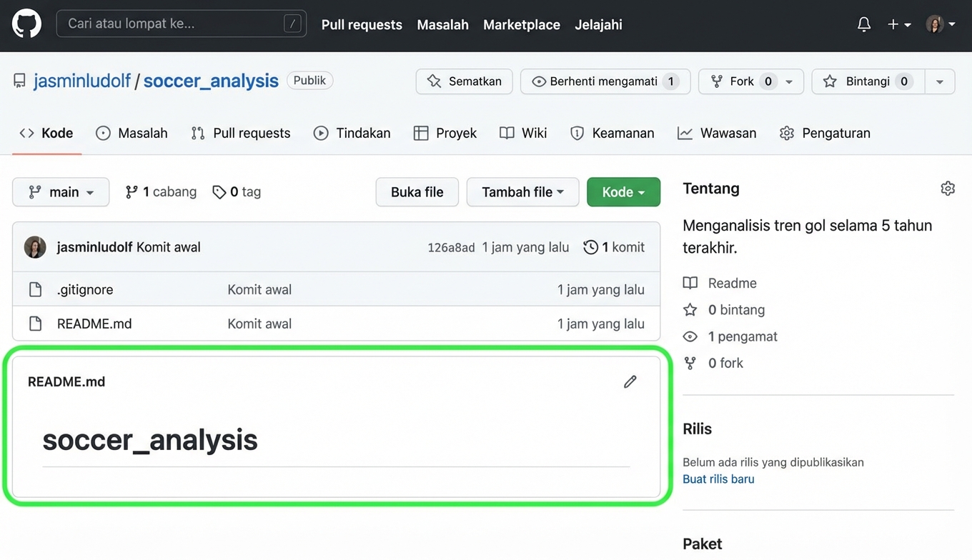The width and height of the screenshot is (972, 560).
Task: Open the jasminludolf owner link
Action: click(x=82, y=81)
